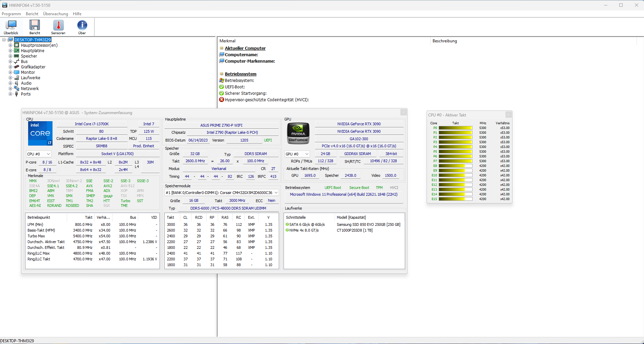
Task: Open the Bericht menu in the menu bar
Action: 32,14
